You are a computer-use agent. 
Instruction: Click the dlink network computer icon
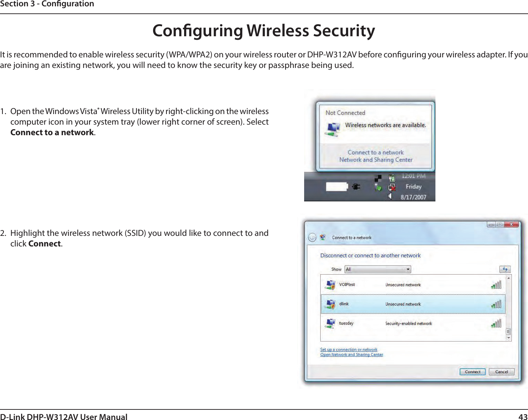(331, 304)
